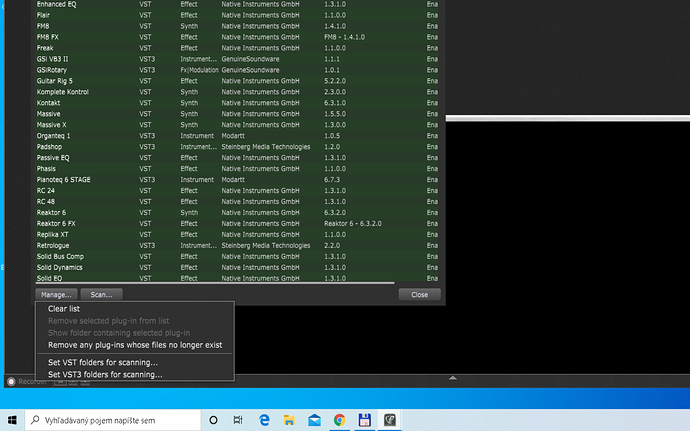This screenshot has width=690, height=431.
Task: Open the Windows Start menu
Action: 12,420
